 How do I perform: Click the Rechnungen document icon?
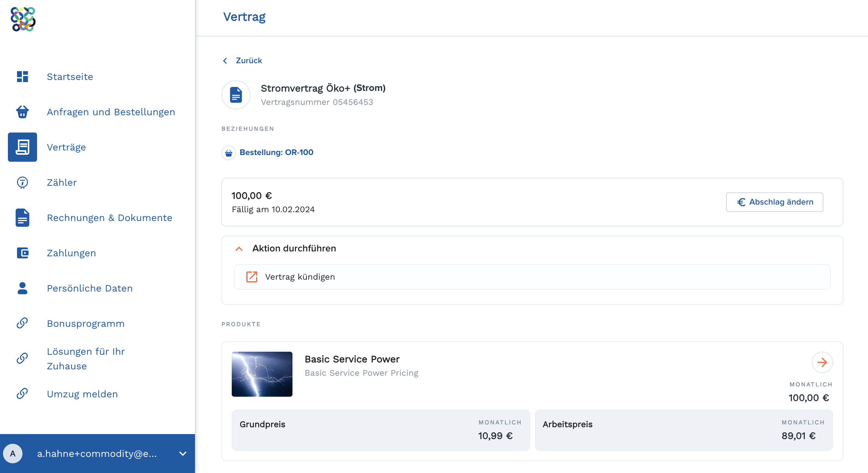click(x=22, y=218)
